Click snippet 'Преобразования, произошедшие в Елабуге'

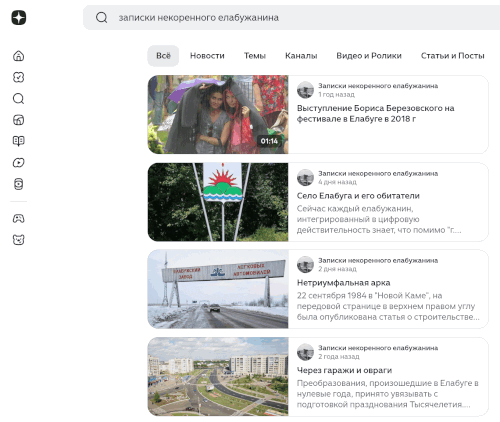tap(388, 394)
